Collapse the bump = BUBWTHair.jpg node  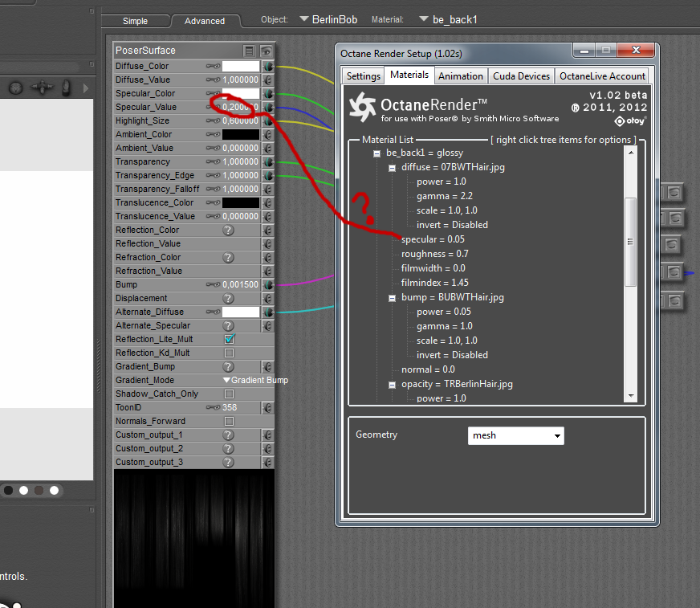392,298
